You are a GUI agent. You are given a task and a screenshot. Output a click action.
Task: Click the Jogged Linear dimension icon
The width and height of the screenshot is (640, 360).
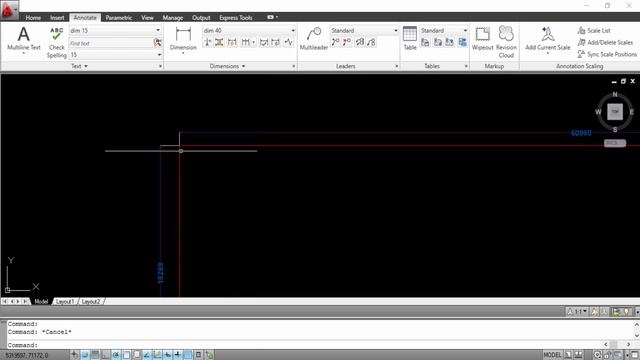click(289, 42)
